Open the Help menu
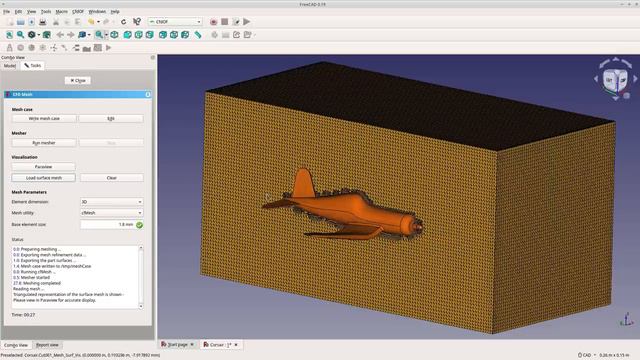Image resolution: width=640 pixels, height=360 pixels. (x=115, y=11)
